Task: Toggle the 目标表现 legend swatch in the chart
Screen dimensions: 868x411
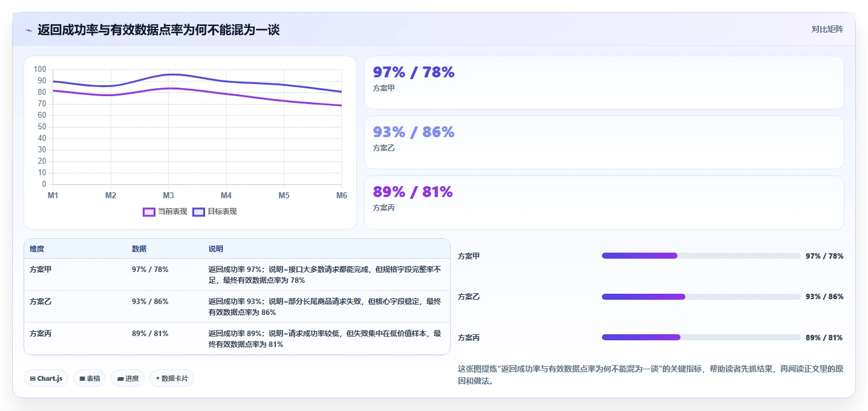Action: [x=199, y=212]
